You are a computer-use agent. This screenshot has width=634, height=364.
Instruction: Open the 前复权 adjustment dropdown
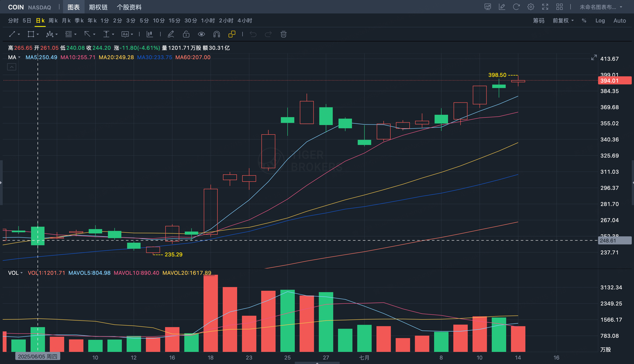[x=563, y=20]
